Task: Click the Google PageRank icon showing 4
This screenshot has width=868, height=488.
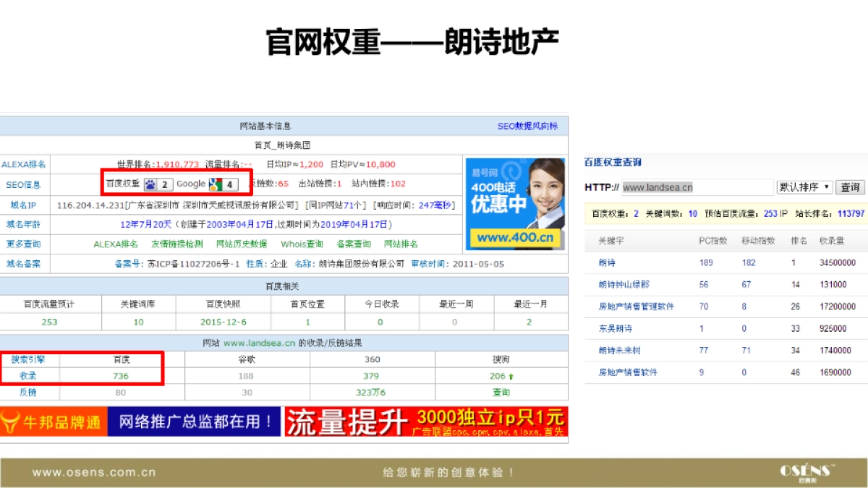Action: click(217, 184)
